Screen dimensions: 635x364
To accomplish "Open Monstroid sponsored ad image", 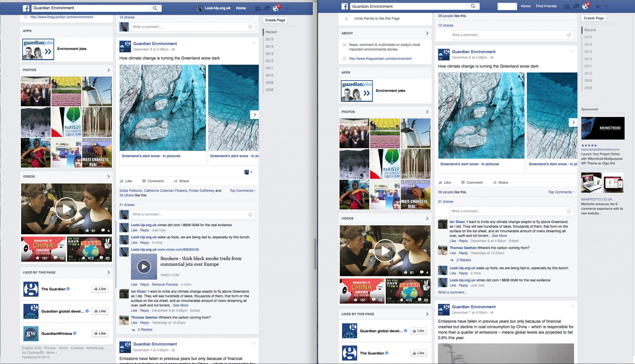I will coord(603,128).
